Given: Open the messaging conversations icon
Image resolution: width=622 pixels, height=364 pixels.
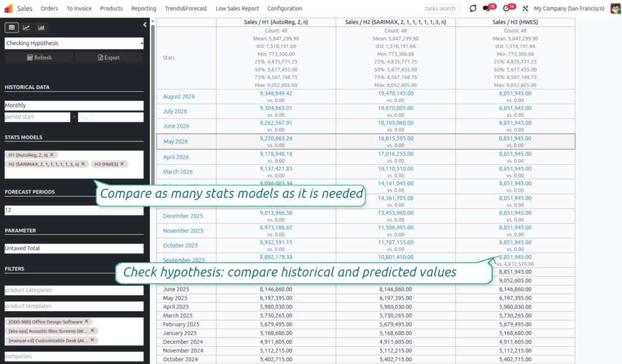Looking at the screenshot, I should click(485, 9).
